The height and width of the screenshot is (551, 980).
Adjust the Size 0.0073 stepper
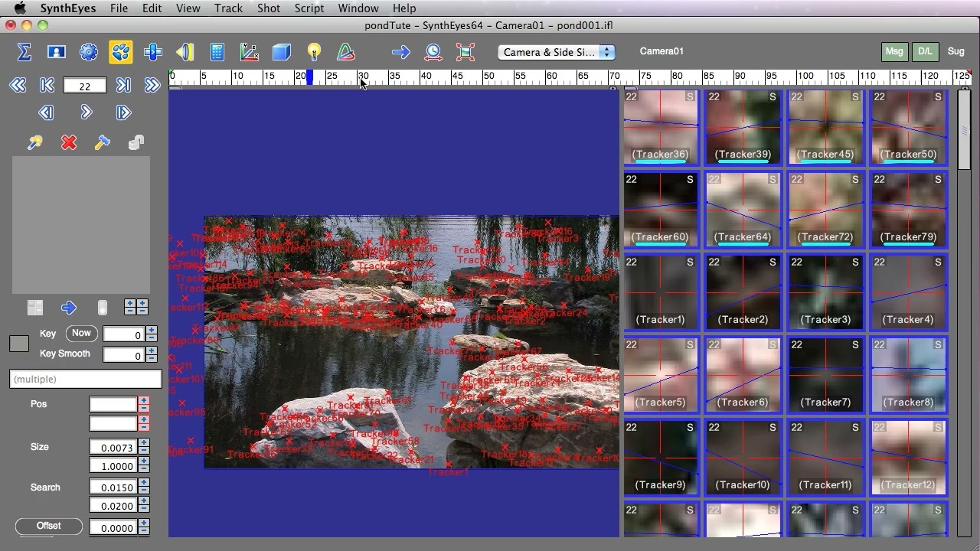point(144,448)
